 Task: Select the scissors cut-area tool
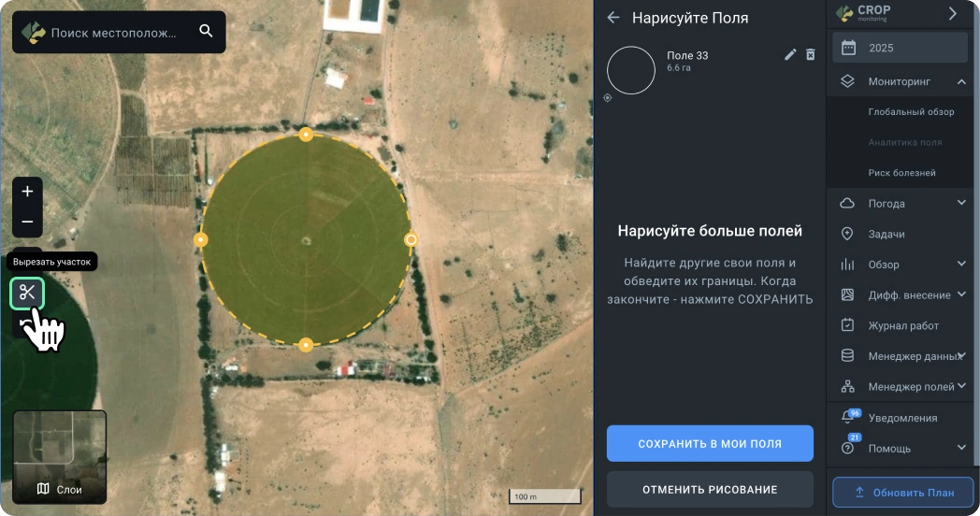pyautogui.click(x=27, y=294)
